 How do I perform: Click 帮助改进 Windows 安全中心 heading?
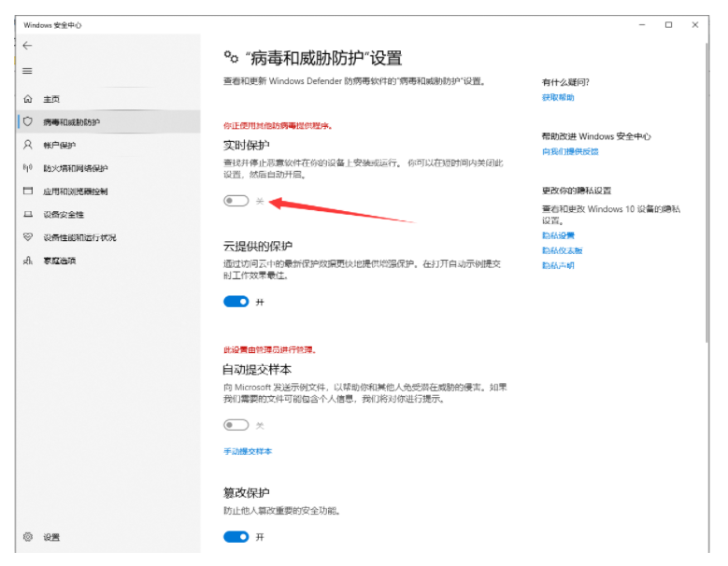(596, 136)
